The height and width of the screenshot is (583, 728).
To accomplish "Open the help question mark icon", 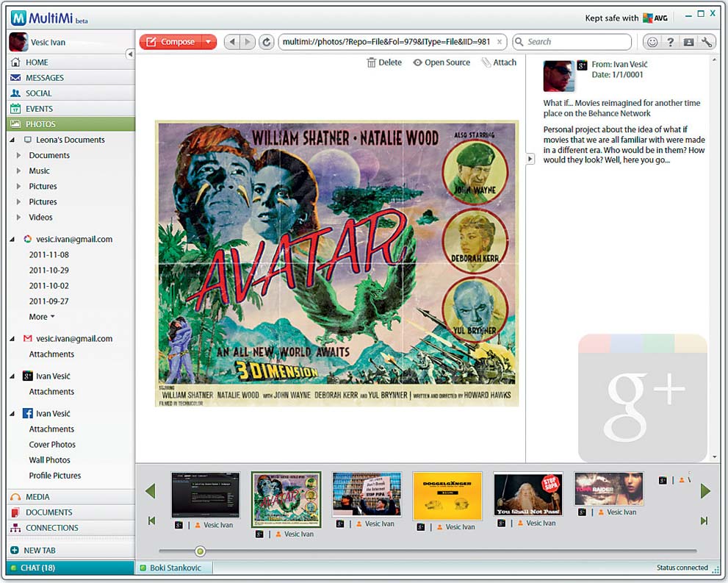I will [671, 42].
